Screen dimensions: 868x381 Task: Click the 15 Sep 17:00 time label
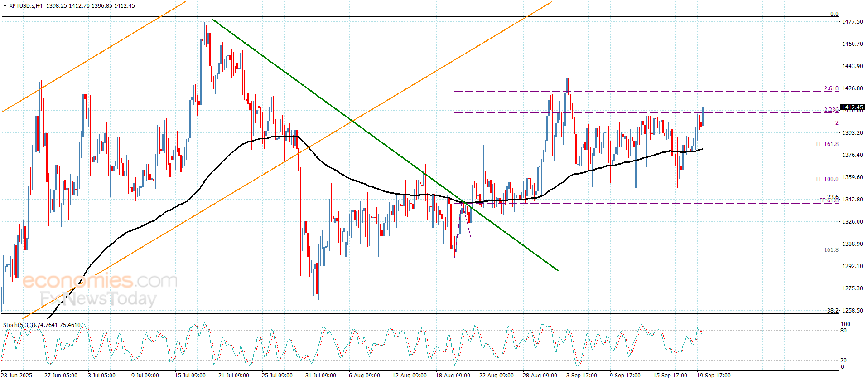(x=670, y=375)
